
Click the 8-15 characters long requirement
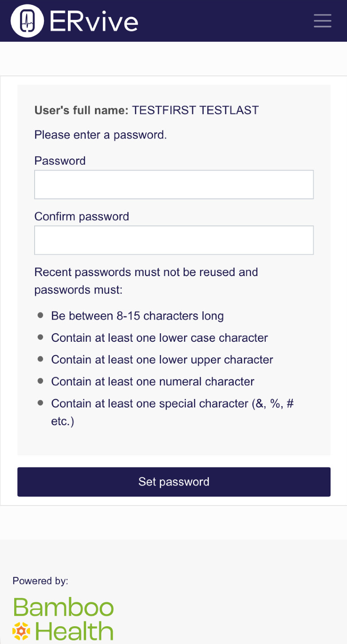click(x=138, y=316)
